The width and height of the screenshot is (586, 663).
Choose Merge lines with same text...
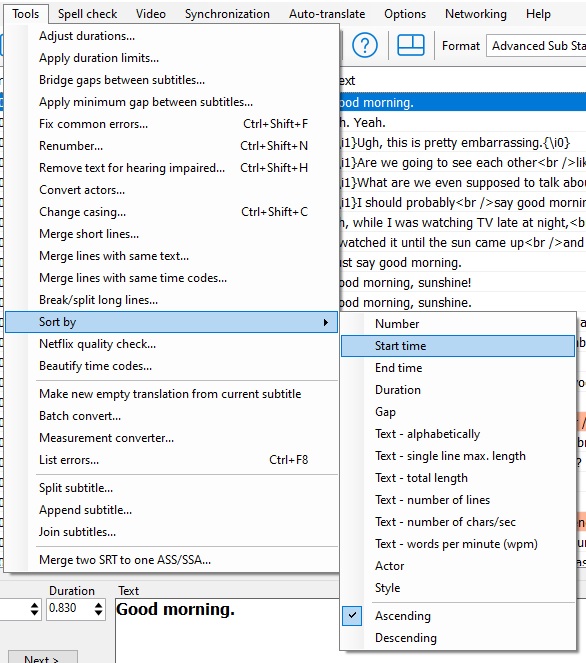point(172,256)
